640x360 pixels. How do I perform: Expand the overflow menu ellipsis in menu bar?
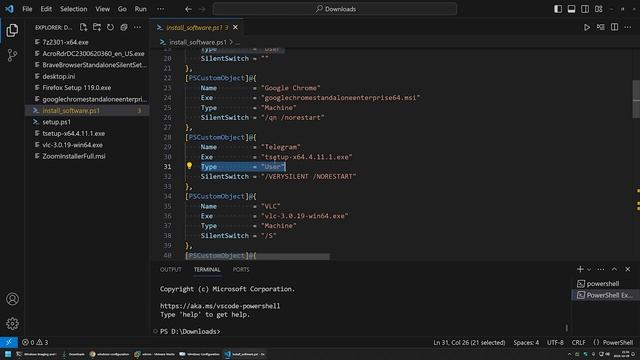tap(160, 9)
